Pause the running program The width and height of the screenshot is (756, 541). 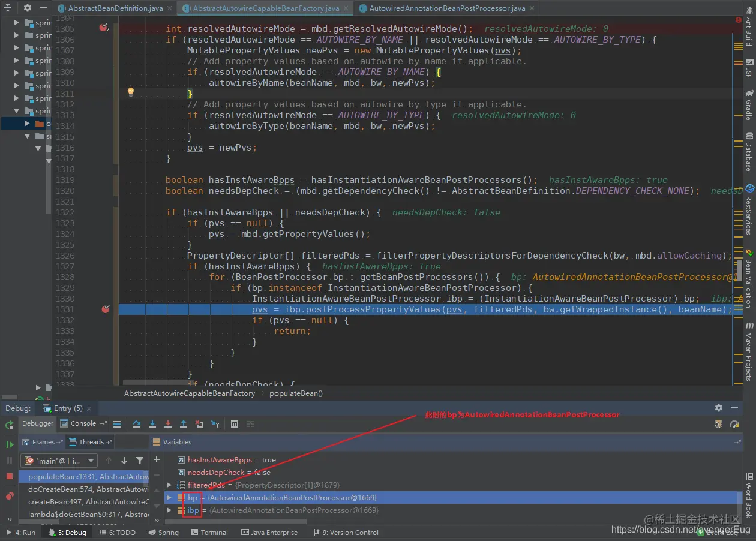(x=10, y=460)
